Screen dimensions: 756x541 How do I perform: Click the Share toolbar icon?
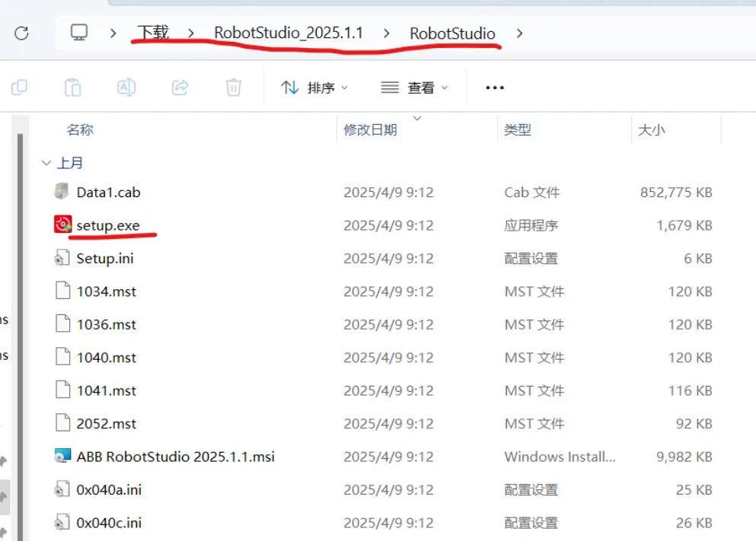click(x=180, y=88)
